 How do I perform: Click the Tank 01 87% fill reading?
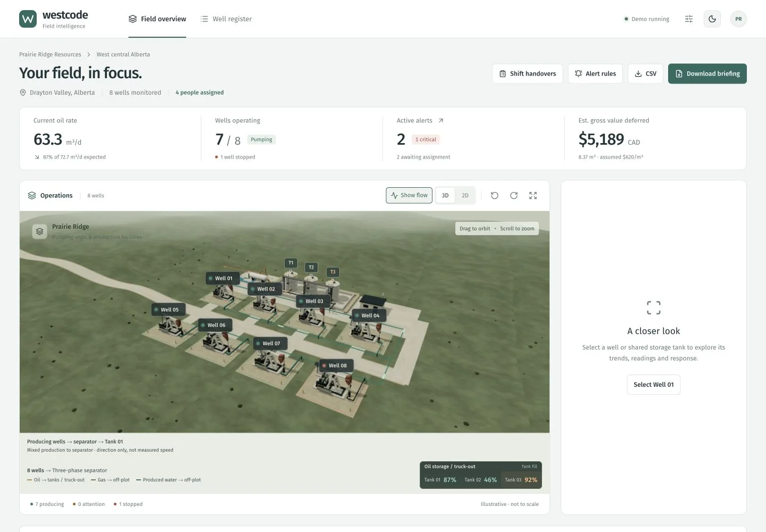[x=440, y=480]
